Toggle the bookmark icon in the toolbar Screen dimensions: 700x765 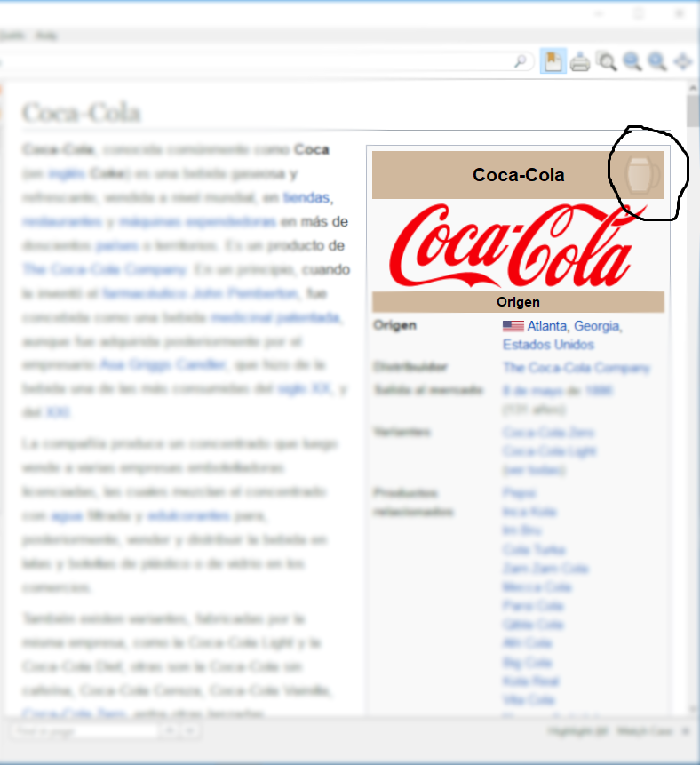[x=553, y=61]
